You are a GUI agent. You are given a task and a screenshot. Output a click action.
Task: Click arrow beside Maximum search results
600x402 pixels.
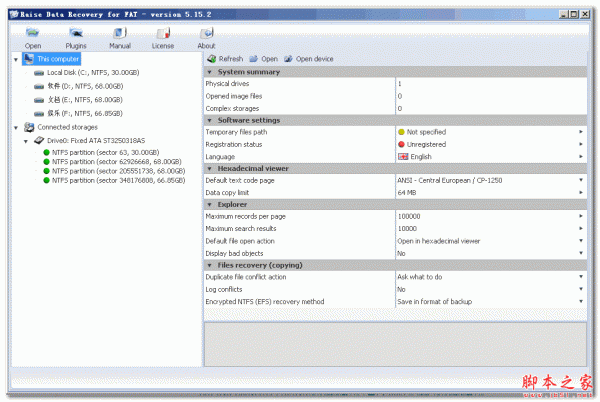click(x=581, y=228)
